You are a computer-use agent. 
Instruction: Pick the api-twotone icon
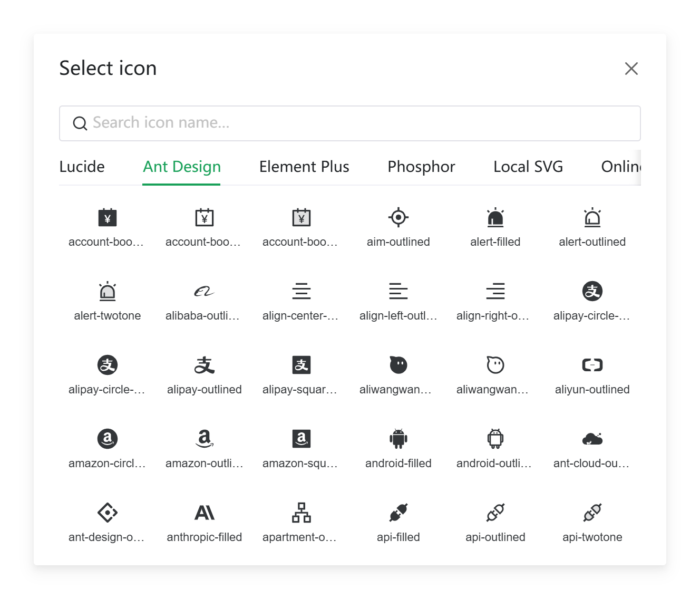[x=592, y=513]
